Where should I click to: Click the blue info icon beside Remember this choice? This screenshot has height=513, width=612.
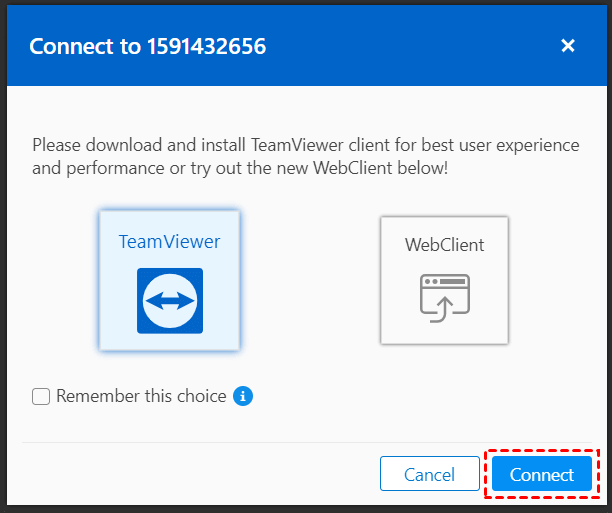(243, 397)
